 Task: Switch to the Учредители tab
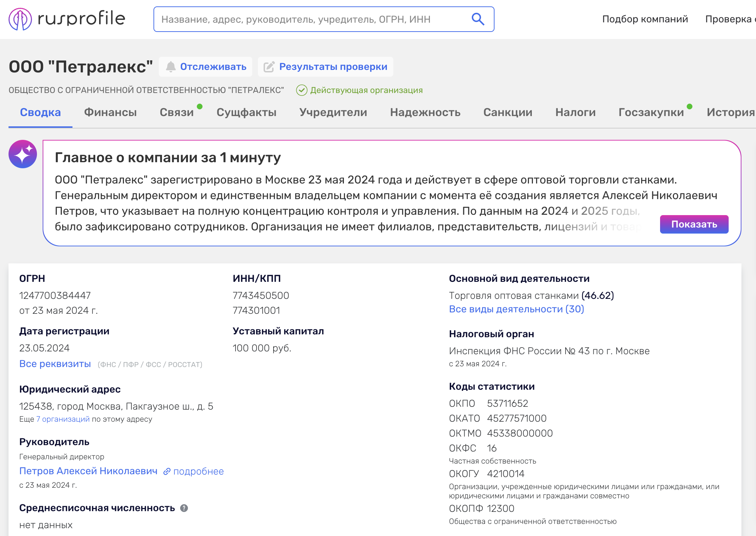(333, 112)
